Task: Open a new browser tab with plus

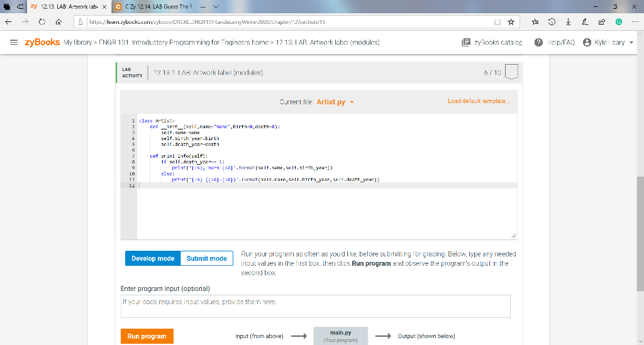Action: click(x=203, y=6)
